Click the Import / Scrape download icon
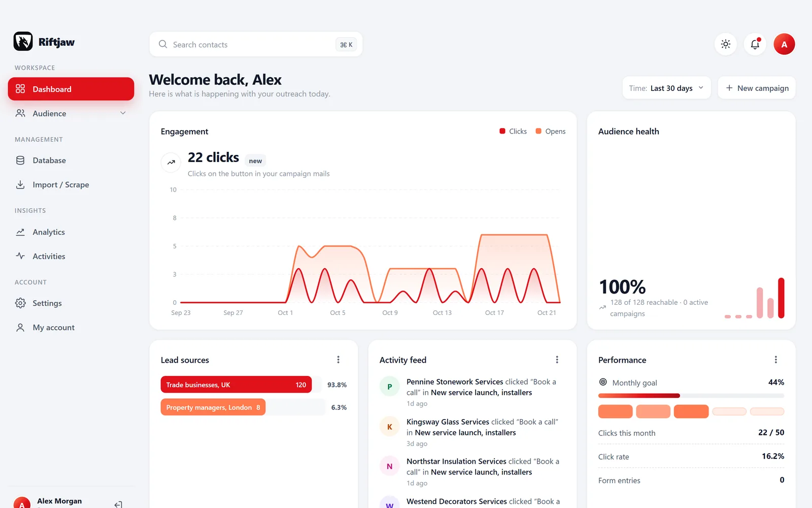812x508 pixels. tap(20, 185)
